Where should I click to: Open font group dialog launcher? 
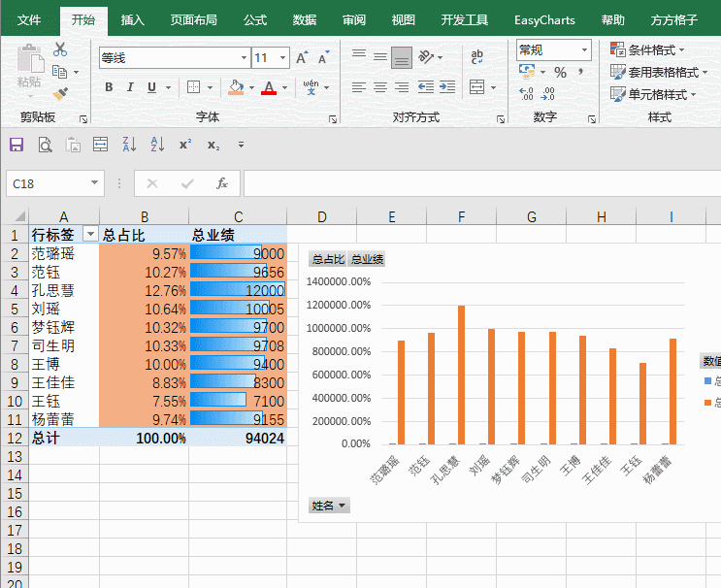coord(333,119)
